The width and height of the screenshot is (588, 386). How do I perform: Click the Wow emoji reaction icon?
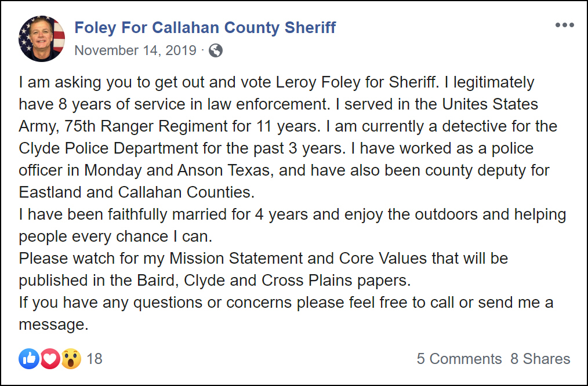pyautogui.click(x=71, y=359)
